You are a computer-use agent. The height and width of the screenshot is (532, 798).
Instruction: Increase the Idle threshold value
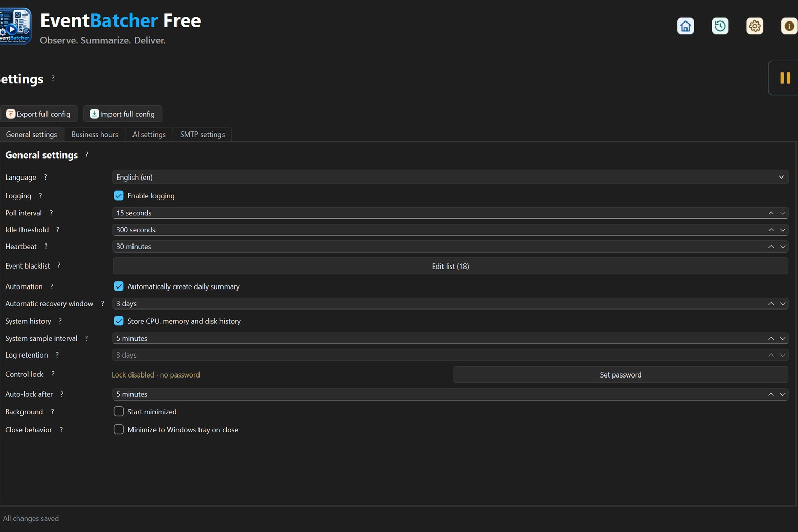(x=771, y=230)
